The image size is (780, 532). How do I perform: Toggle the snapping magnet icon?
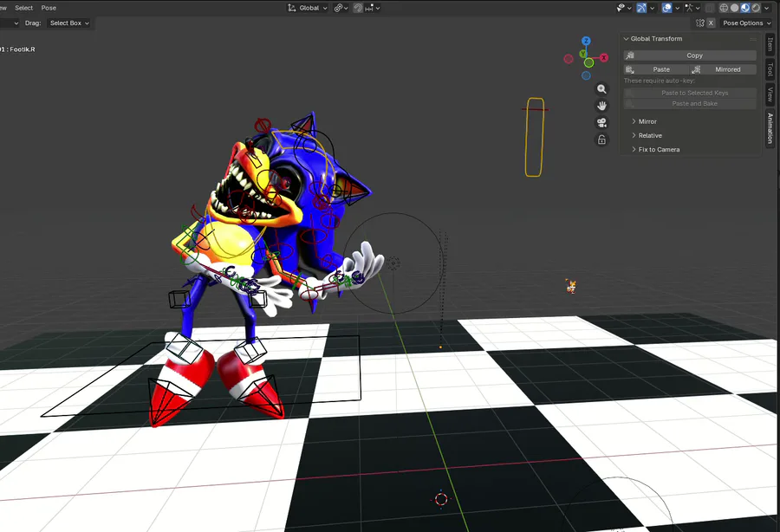click(x=358, y=8)
